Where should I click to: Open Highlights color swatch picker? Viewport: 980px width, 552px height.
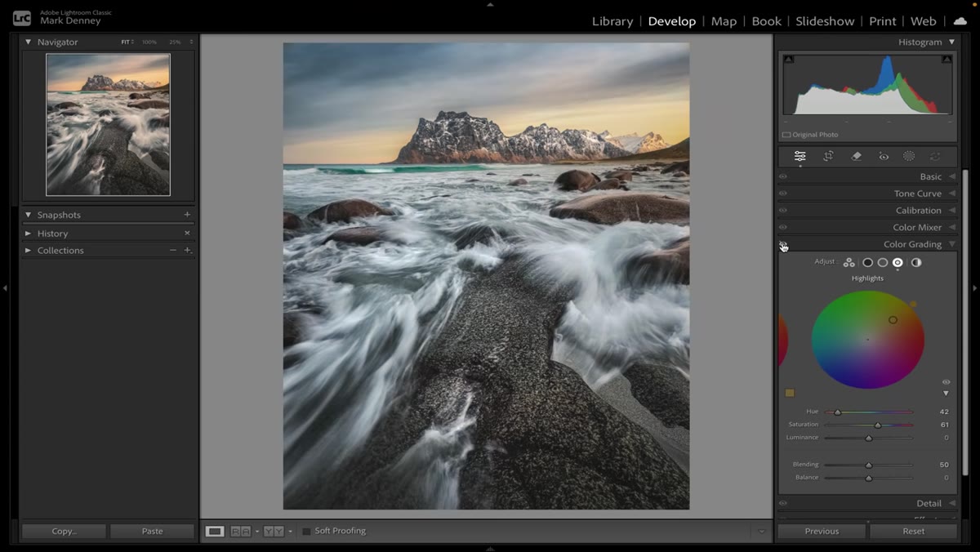790,393
